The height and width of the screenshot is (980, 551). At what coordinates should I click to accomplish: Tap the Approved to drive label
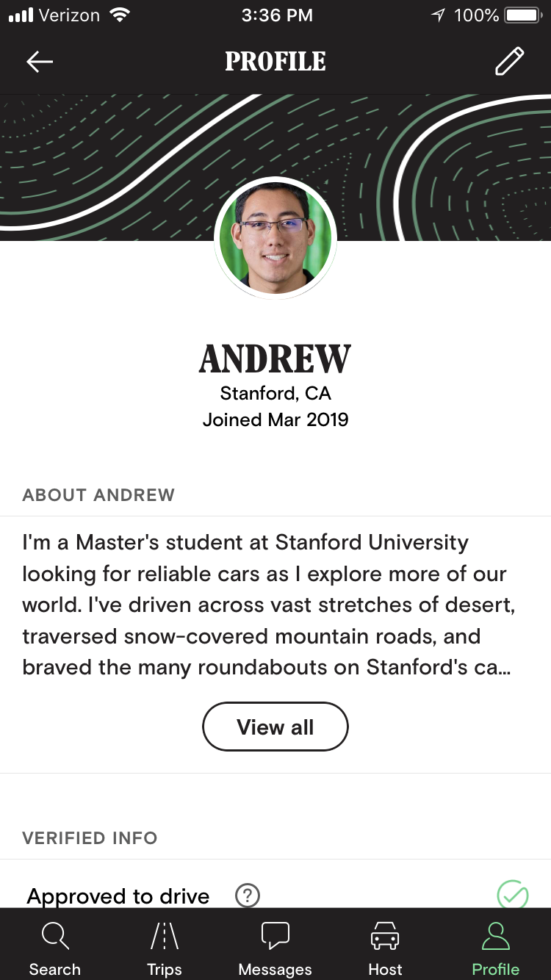118,896
